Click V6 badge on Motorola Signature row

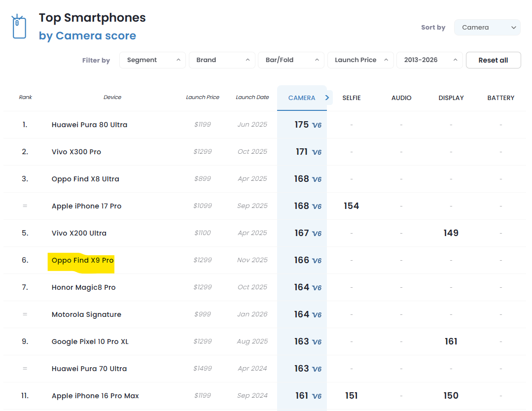(x=317, y=315)
